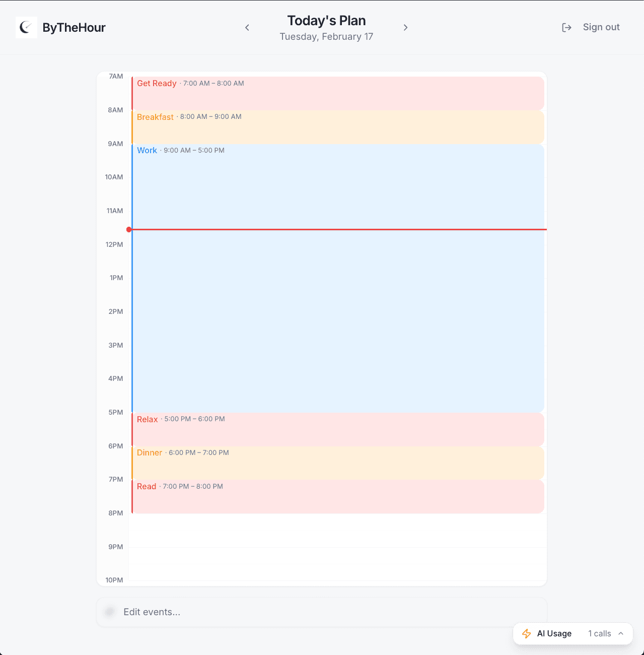Open the Work event block
This screenshot has height=655, width=644.
[x=337, y=277]
